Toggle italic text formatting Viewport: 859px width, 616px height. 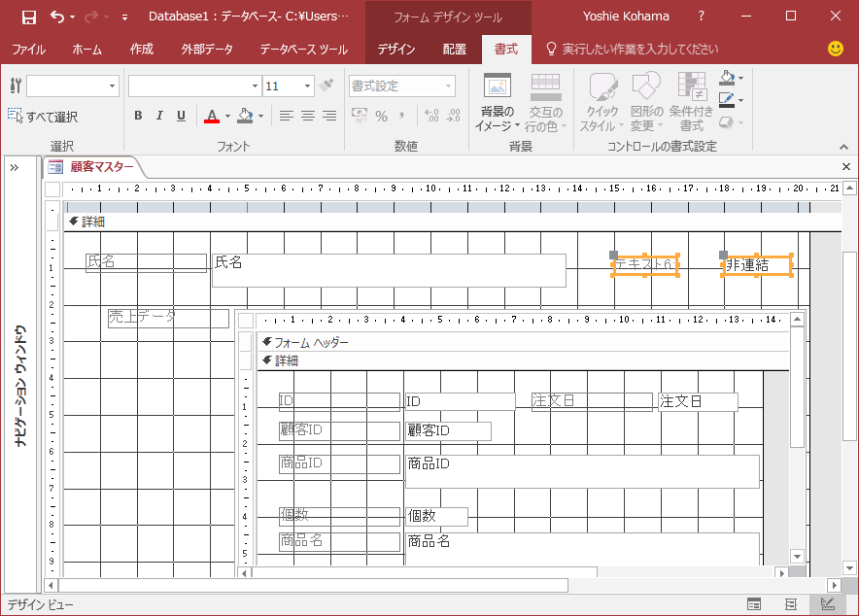pos(159,116)
